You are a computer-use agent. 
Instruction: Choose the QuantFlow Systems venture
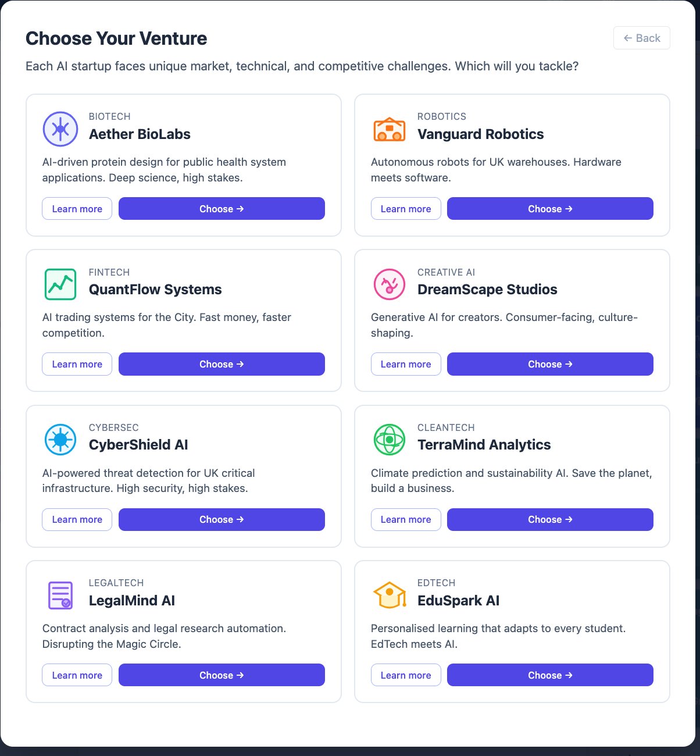(222, 364)
